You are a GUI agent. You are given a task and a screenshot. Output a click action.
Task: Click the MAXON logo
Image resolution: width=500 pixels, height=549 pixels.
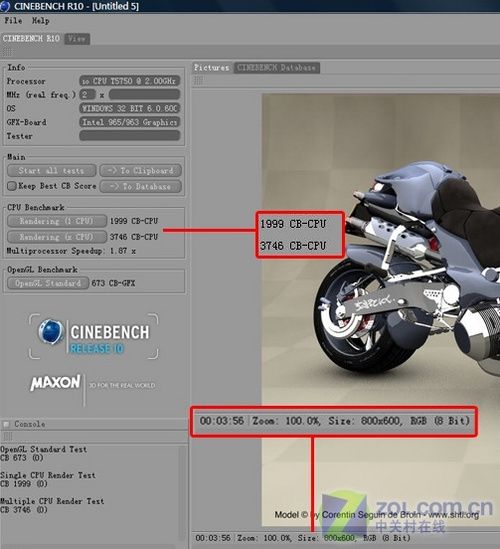tap(55, 383)
